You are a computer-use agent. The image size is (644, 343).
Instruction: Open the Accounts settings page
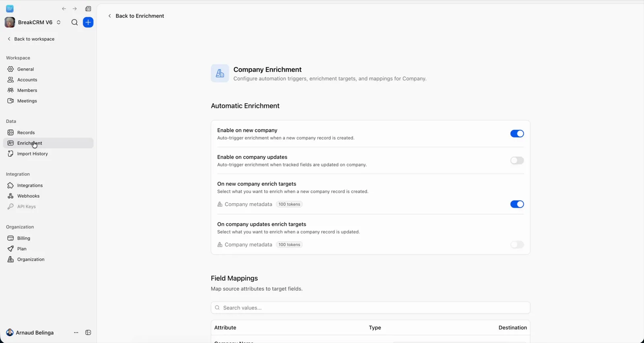(48, 80)
